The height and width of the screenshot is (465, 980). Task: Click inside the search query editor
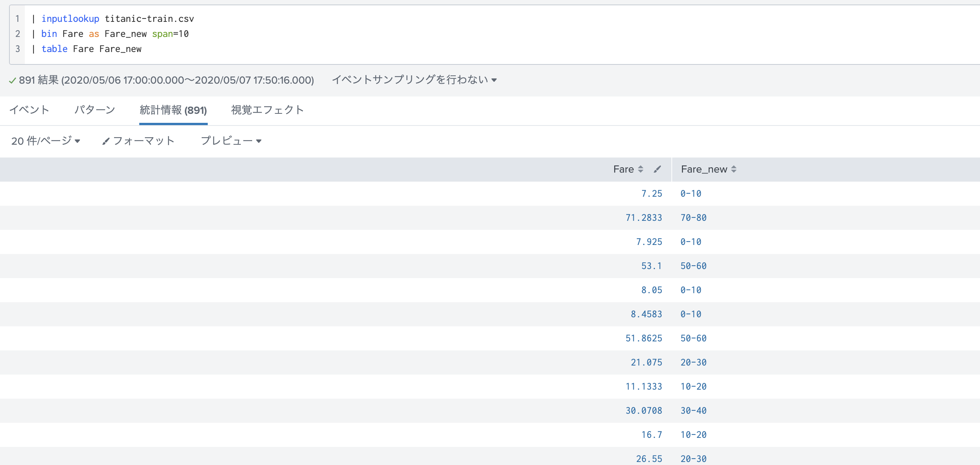coord(457,34)
